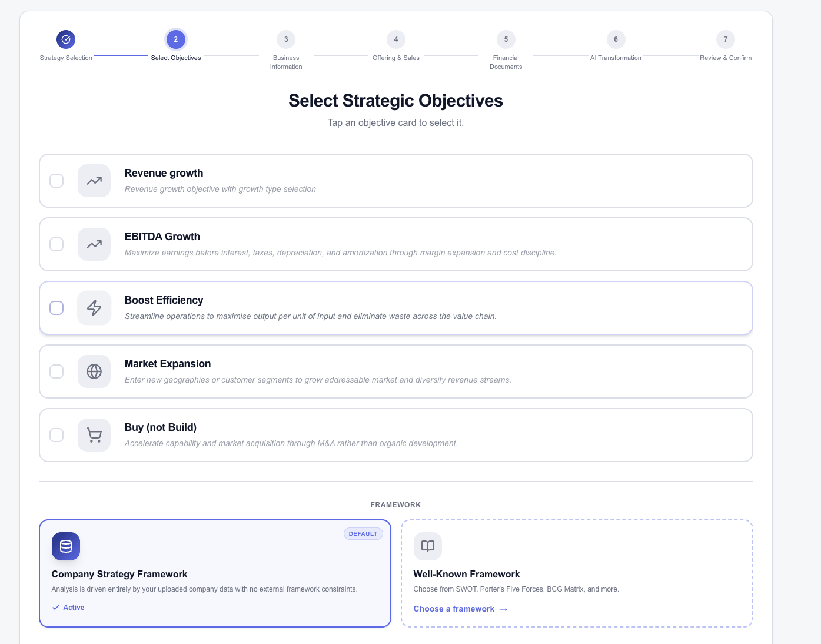Image resolution: width=821 pixels, height=644 pixels.
Task: Click the Boost Efficiency lightning bolt icon
Action: coord(94,308)
